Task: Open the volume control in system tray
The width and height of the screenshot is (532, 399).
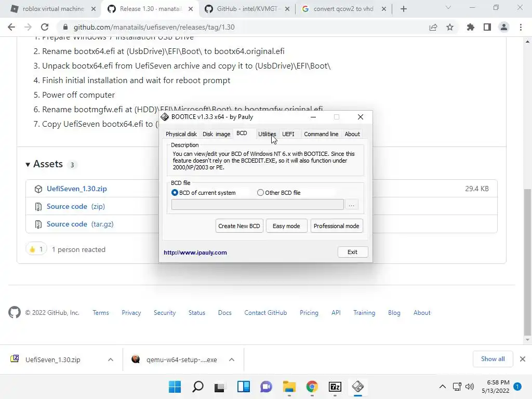Action: 470,387
